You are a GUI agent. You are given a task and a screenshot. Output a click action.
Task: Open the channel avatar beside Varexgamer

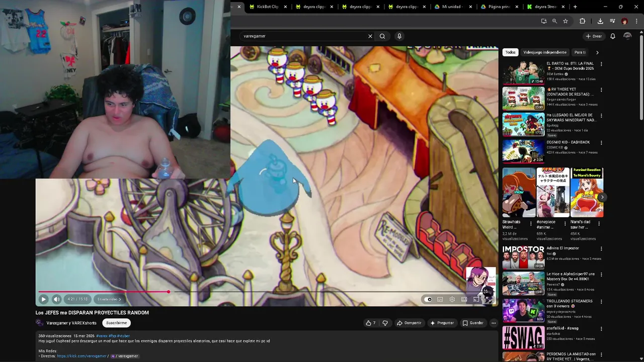[40, 323]
